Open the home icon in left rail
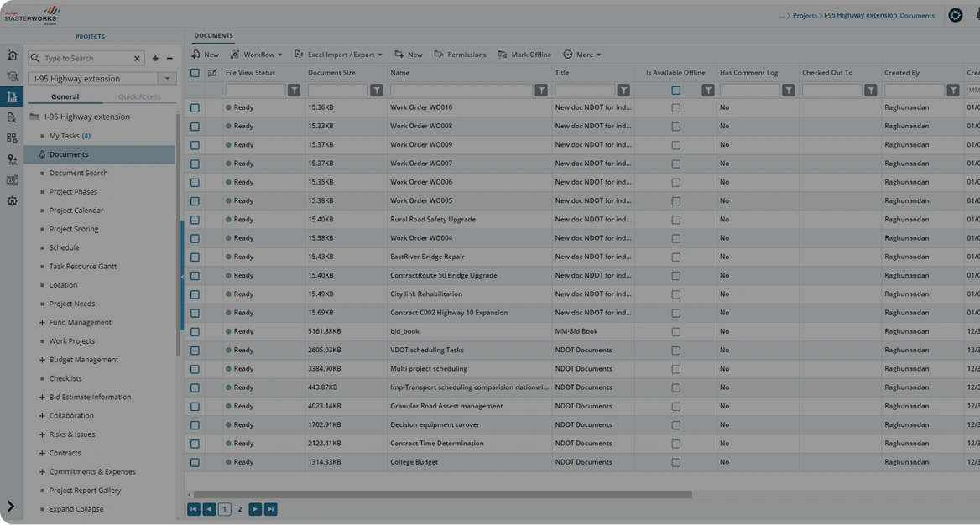Screen dimensions: 980x525 pyautogui.click(x=12, y=55)
